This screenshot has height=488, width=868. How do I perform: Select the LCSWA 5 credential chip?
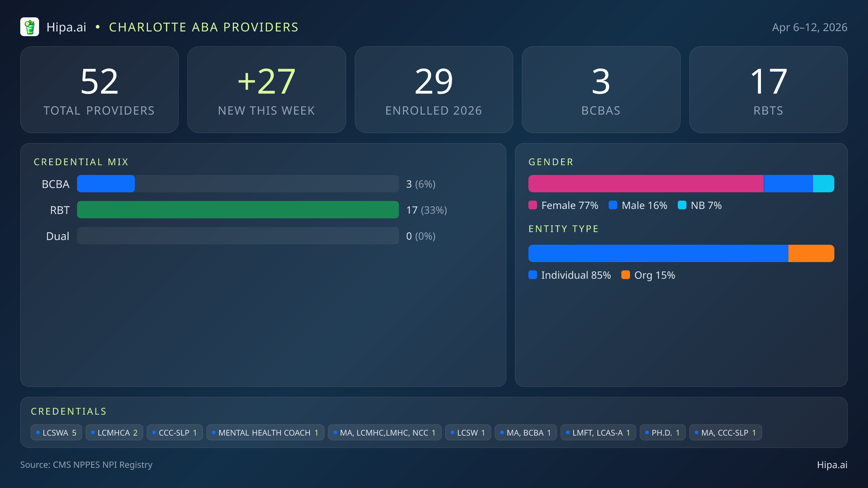click(56, 432)
